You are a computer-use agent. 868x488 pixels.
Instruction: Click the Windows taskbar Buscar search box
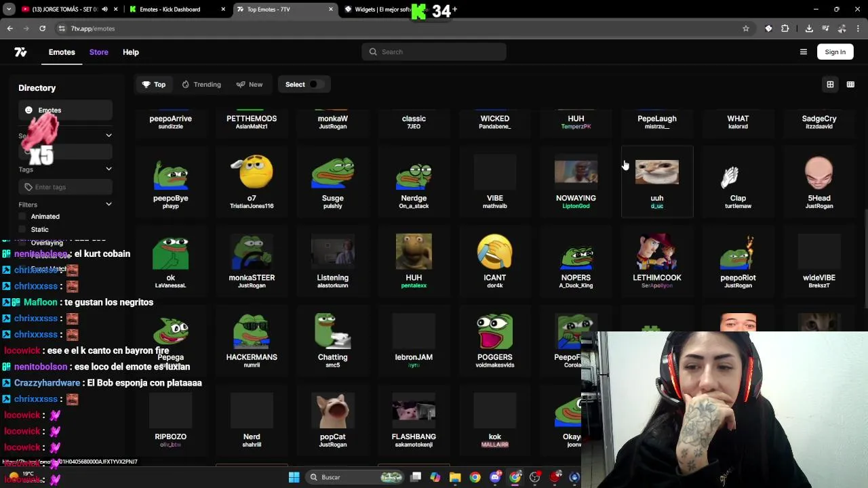pyautogui.click(x=356, y=477)
